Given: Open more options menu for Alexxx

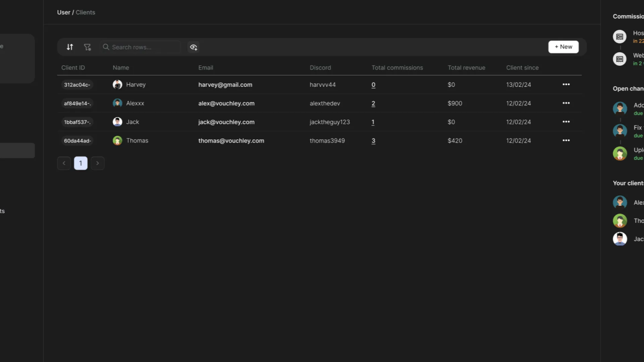Looking at the screenshot, I should [x=566, y=103].
